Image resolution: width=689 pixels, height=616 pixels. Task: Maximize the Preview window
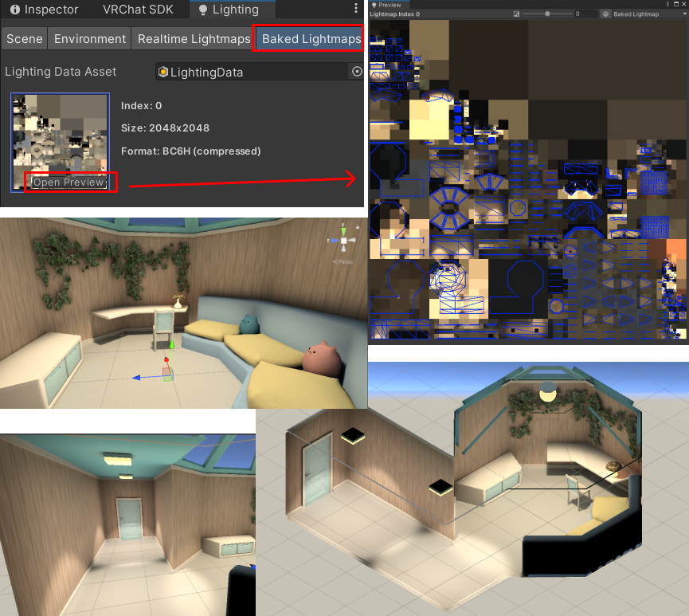point(675,5)
